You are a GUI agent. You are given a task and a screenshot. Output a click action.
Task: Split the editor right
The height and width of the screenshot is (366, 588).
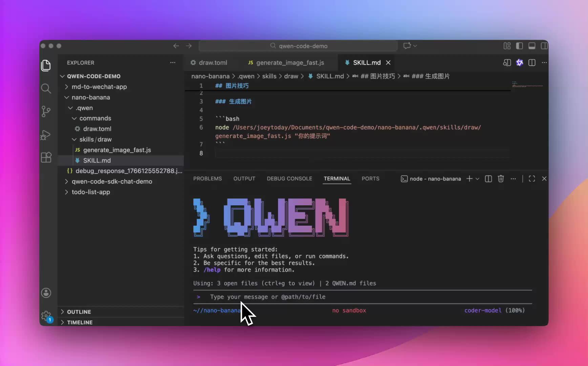click(x=532, y=63)
